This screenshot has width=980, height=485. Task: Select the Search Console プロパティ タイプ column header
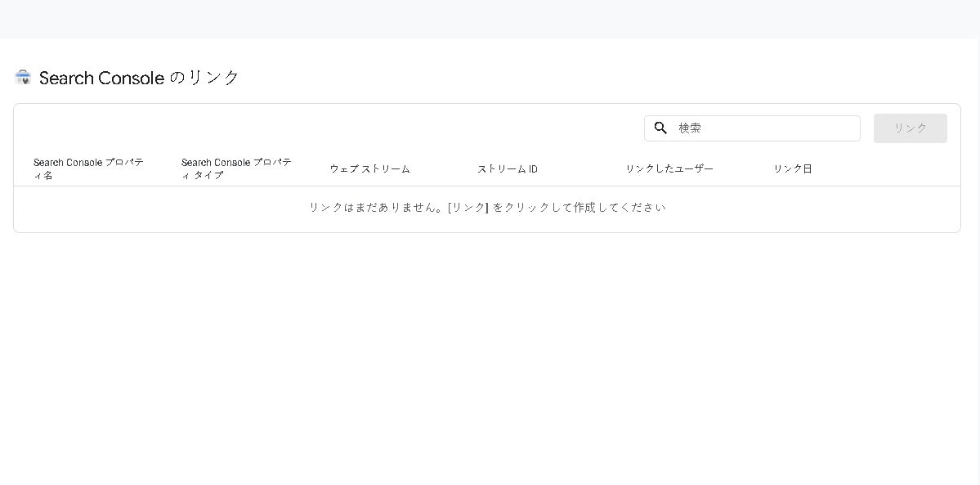click(x=236, y=168)
